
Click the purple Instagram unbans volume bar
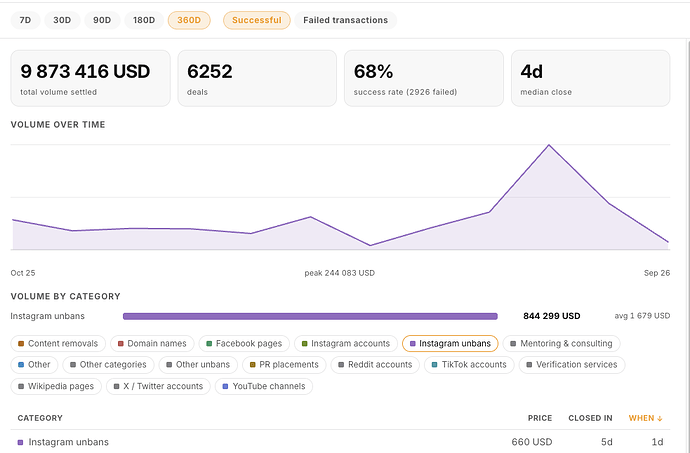[x=310, y=316]
